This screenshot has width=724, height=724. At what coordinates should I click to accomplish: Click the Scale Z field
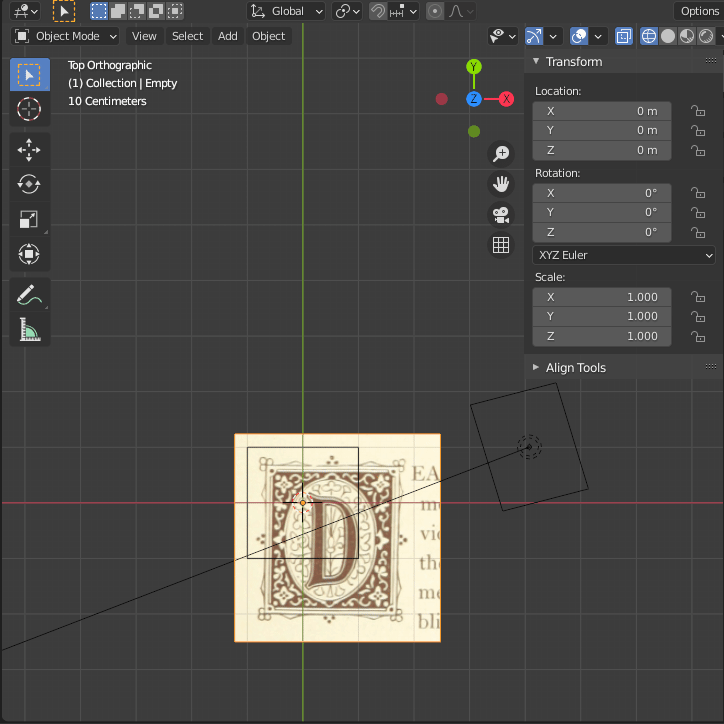click(x=602, y=336)
